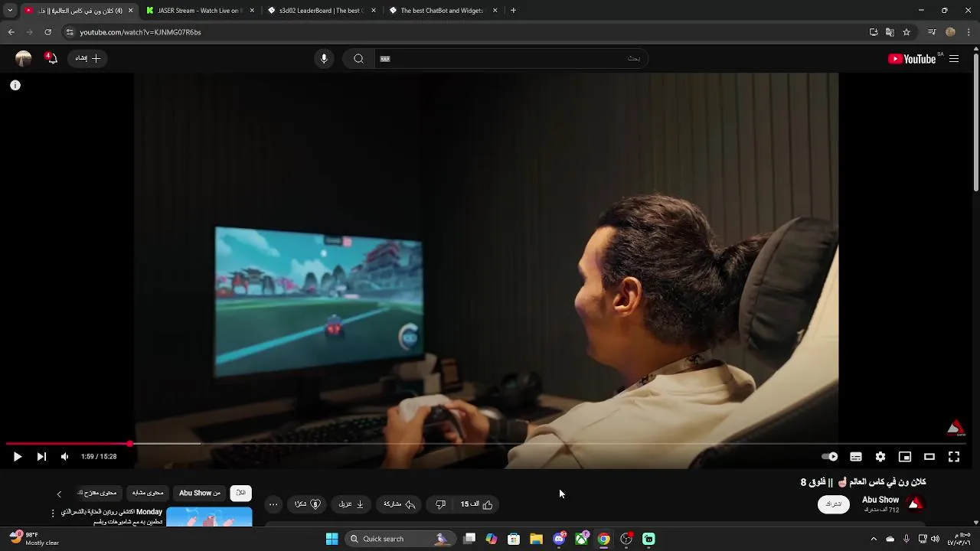Image resolution: width=980 pixels, height=551 pixels.
Task: Click the address bar URL
Action: [141, 32]
